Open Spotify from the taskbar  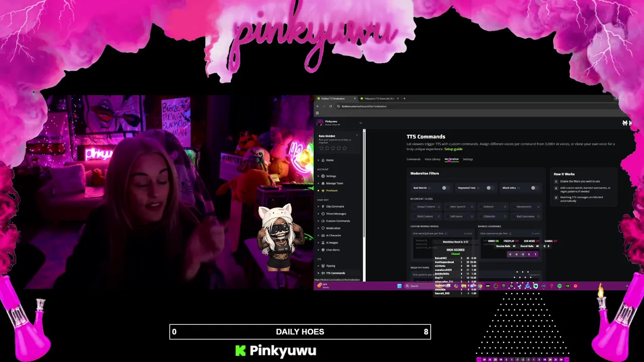click(x=559, y=286)
